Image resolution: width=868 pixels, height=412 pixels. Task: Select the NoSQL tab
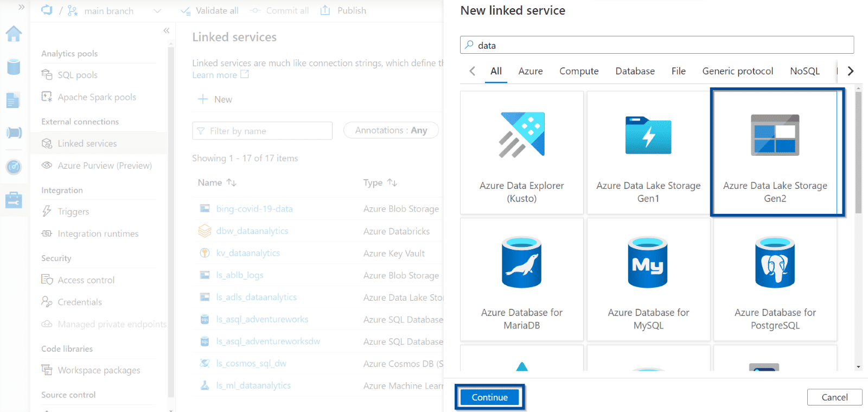tap(805, 71)
